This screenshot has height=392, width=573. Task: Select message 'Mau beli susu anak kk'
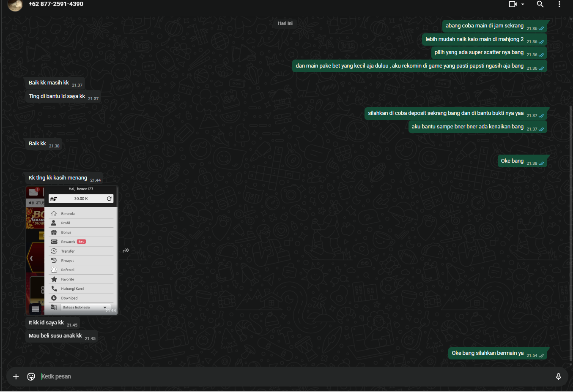(x=55, y=336)
